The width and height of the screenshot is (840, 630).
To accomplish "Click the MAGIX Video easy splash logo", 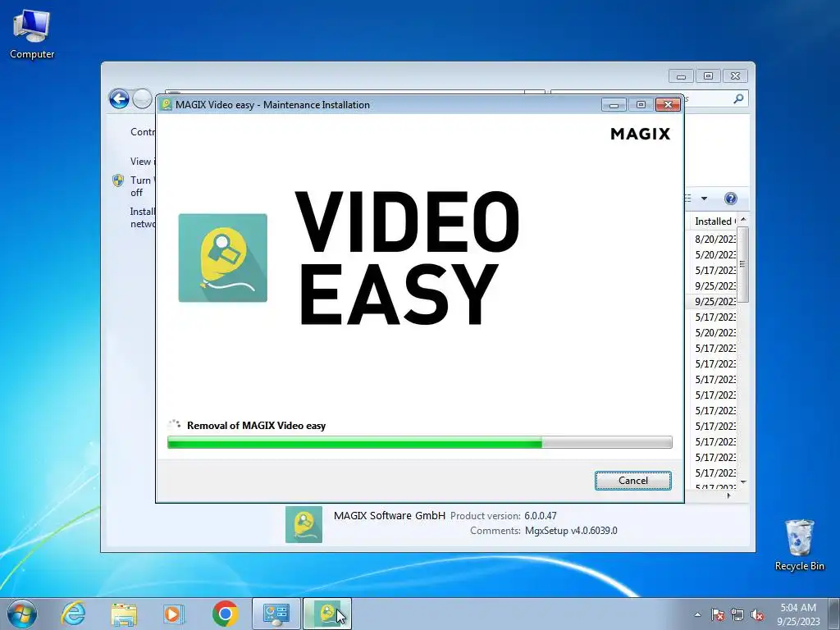I will coord(223,258).
